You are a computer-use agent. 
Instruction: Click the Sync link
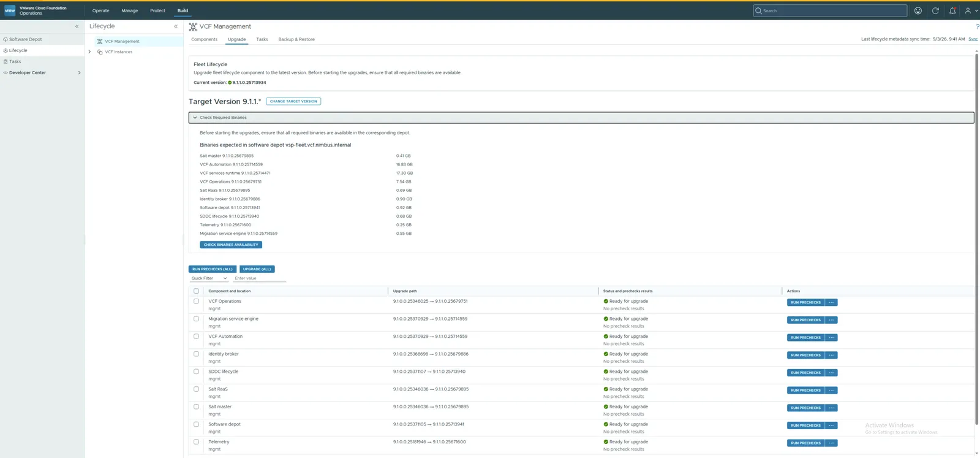click(973, 39)
